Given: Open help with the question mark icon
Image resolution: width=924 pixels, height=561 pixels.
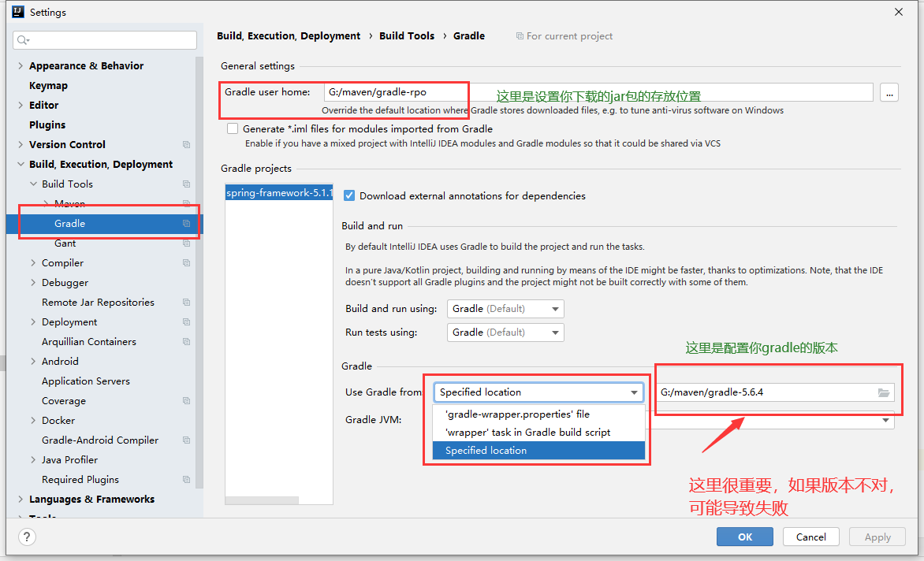Looking at the screenshot, I should (x=27, y=537).
